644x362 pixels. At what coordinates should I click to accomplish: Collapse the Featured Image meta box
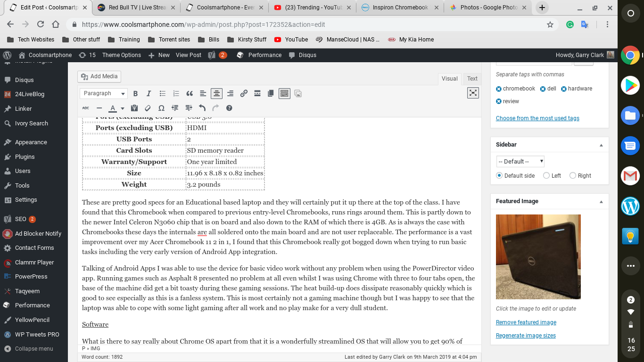pyautogui.click(x=601, y=201)
